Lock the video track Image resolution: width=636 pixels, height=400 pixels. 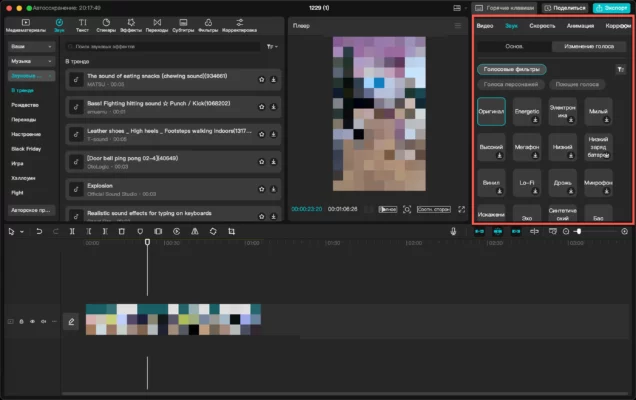pyautogui.click(x=21, y=321)
